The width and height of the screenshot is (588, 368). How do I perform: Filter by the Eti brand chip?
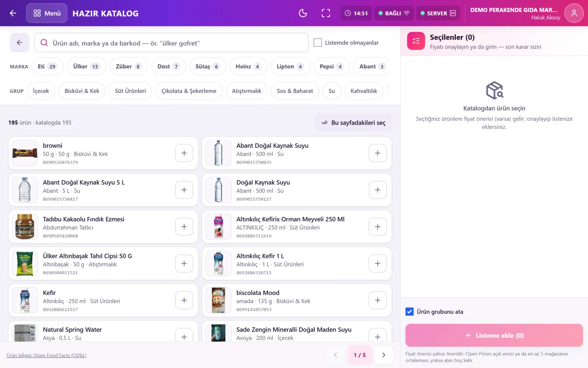coord(47,67)
